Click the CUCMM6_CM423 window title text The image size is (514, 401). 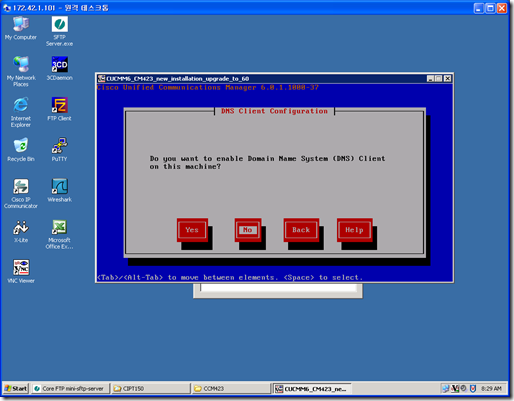pyautogui.click(x=178, y=79)
